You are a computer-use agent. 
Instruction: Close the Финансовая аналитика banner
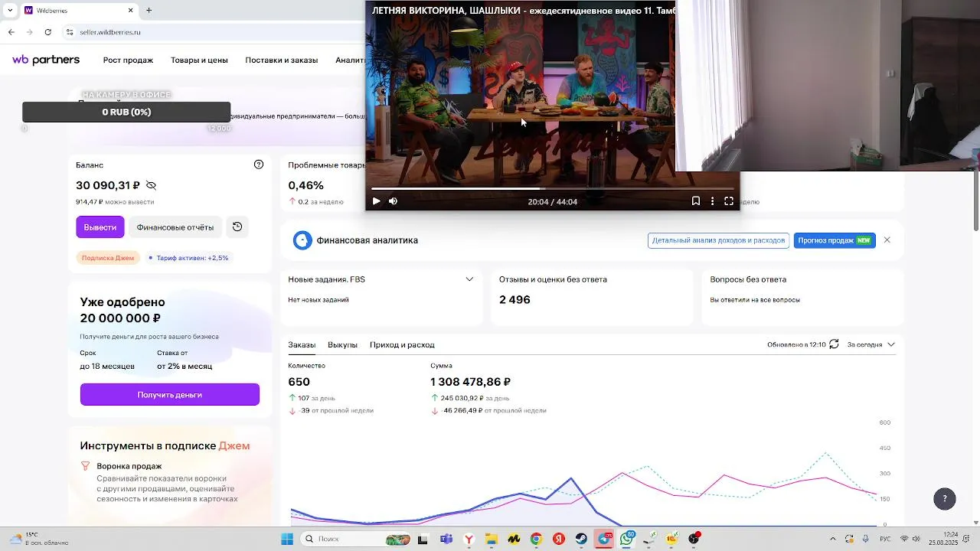(887, 240)
